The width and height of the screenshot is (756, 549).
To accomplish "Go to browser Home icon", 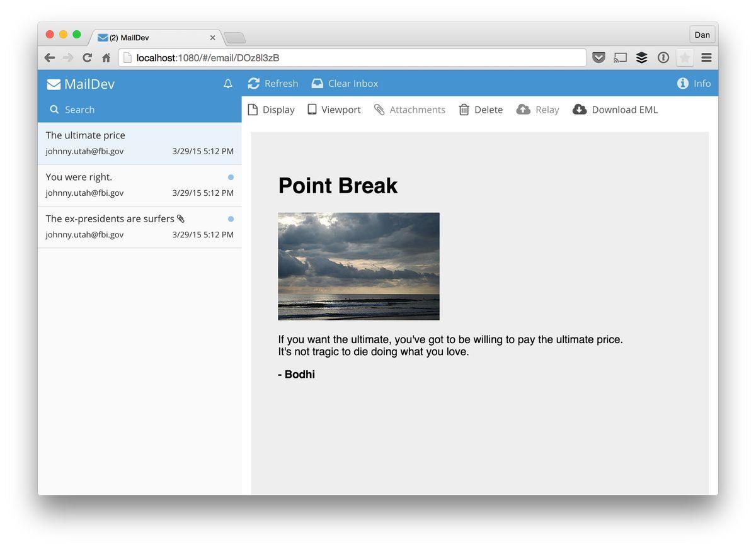I will pos(106,58).
